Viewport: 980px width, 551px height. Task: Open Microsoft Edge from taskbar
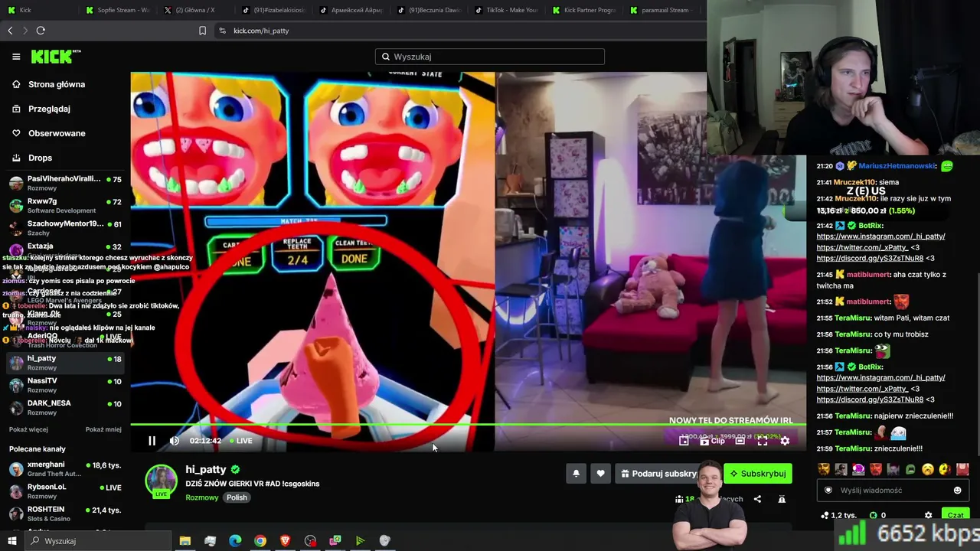coord(235,541)
